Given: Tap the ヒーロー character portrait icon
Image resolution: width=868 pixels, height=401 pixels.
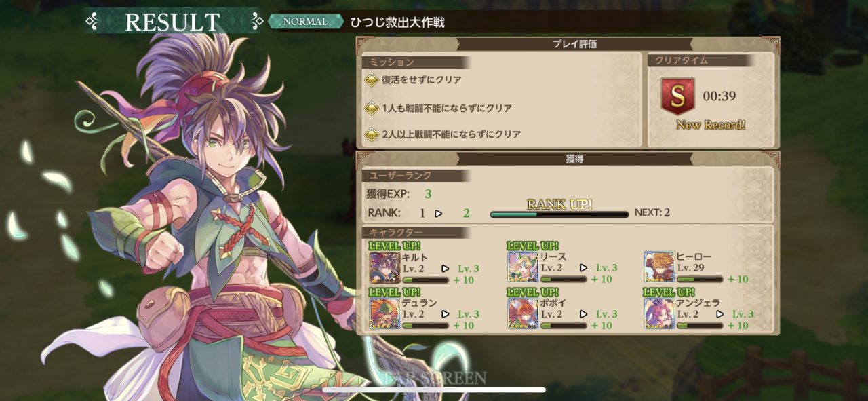Looking at the screenshot, I should (659, 267).
